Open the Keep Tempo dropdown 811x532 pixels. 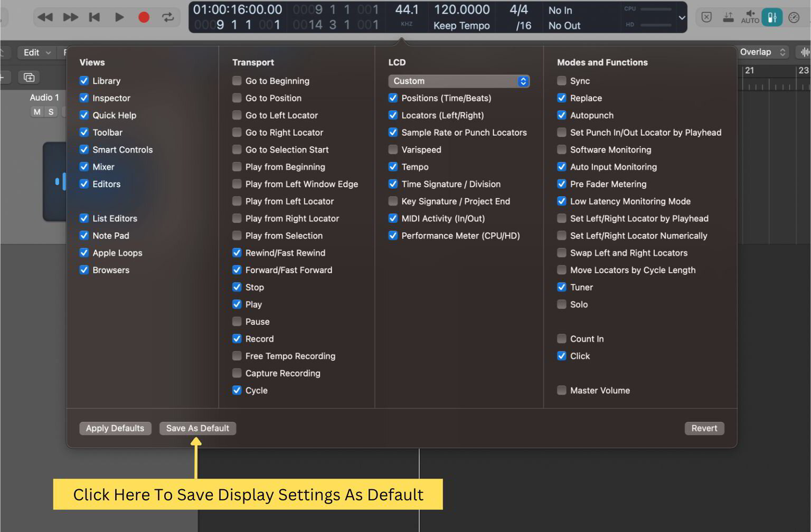(x=461, y=25)
